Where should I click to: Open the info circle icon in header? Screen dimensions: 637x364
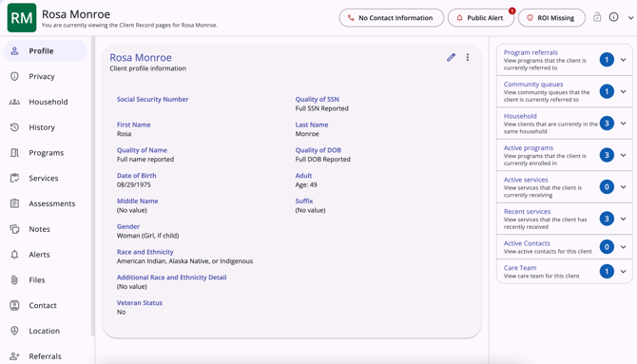613,17
